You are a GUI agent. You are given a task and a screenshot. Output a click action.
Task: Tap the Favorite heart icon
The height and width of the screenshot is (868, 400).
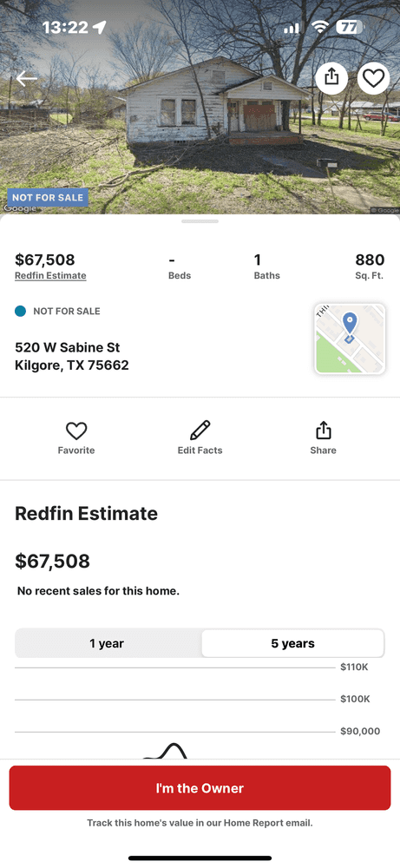tap(76, 431)
